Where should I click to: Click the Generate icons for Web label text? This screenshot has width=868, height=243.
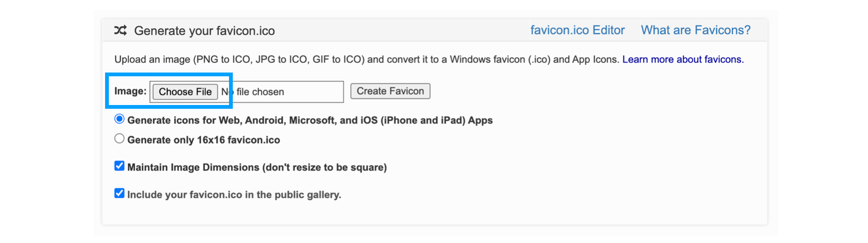pos(310,120)
